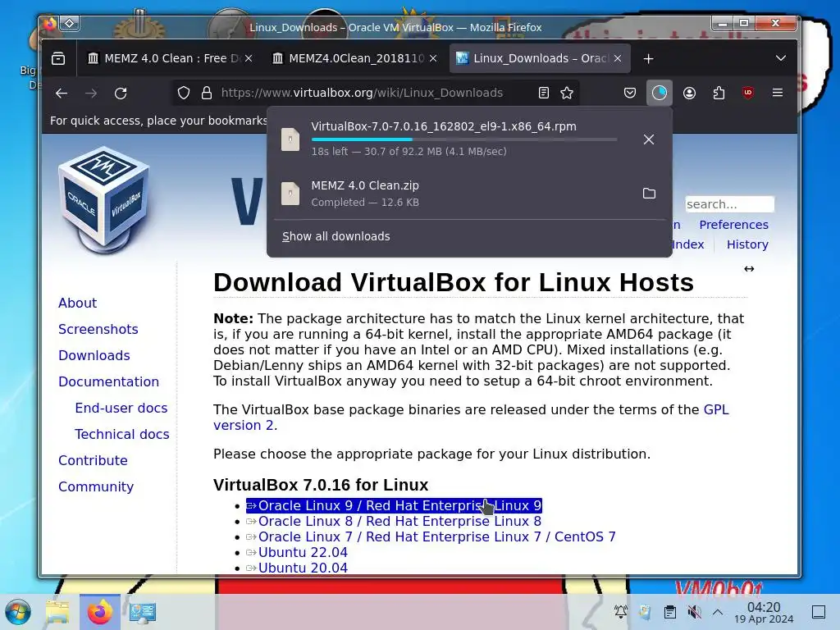This screenshot has width=840, height=630.
Task: Click the download progress bar
Action: coord(464,139)
